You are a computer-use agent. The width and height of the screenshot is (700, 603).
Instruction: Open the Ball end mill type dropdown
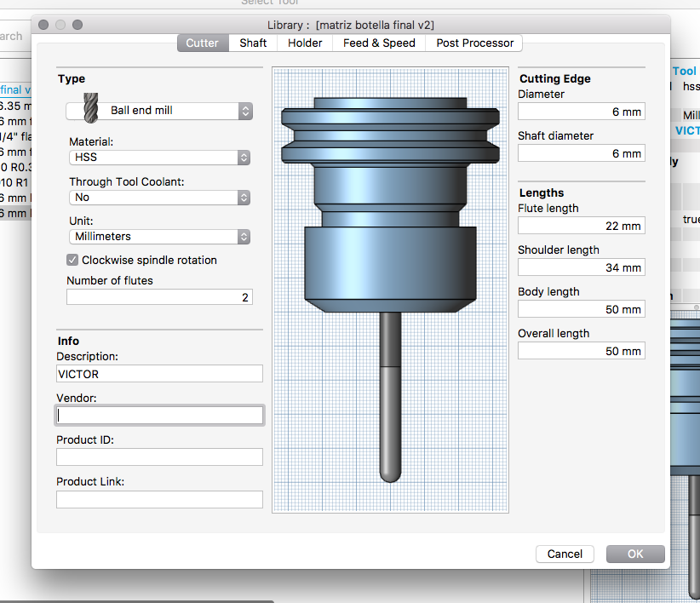[159, 111]
